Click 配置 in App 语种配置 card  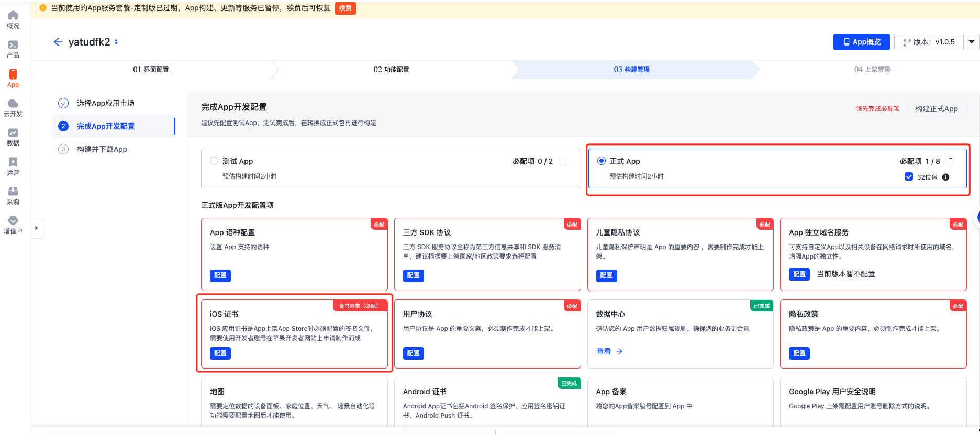click(x=220, y=275)
